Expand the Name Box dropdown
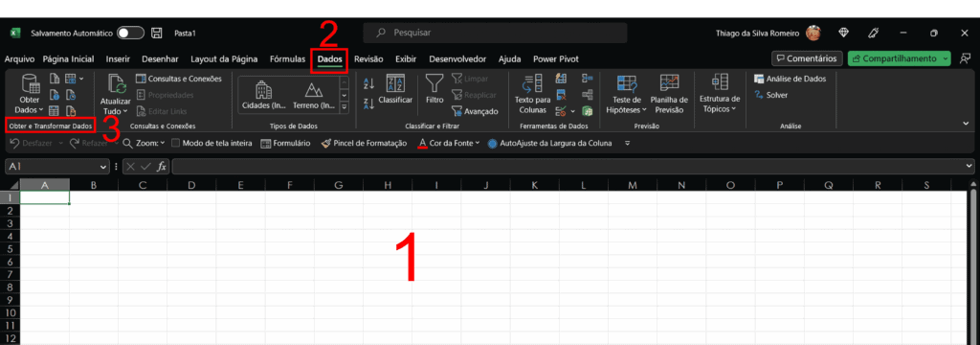The width and height of the screenshot is (980, 345). tap(103, 167)
